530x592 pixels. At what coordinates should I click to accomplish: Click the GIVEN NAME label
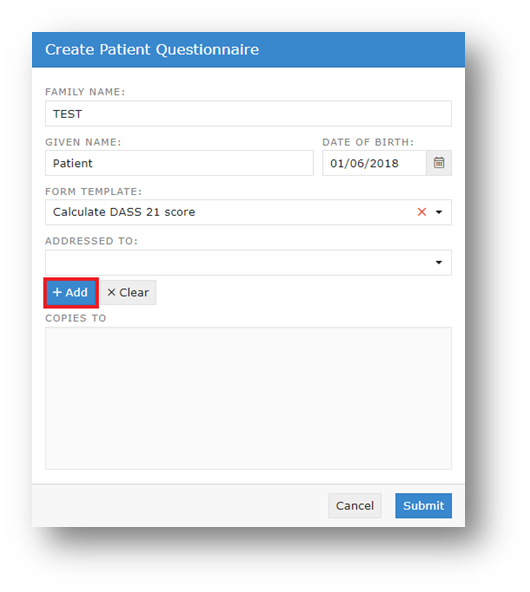pos(83,142)
